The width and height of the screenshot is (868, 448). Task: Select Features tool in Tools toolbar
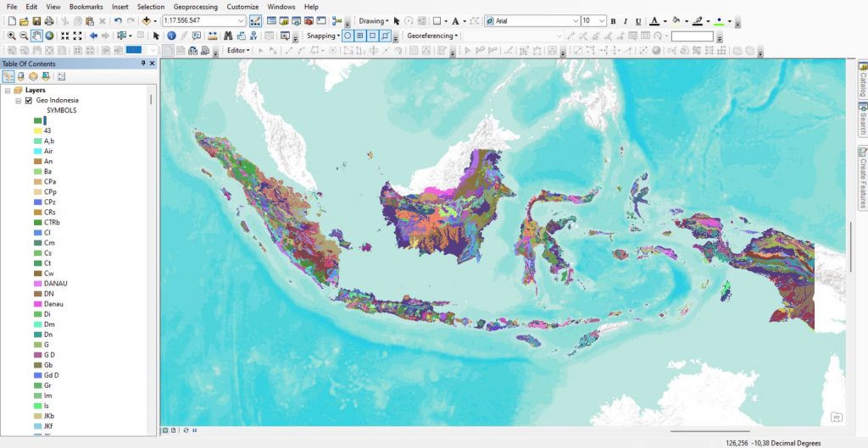point(120,36)
